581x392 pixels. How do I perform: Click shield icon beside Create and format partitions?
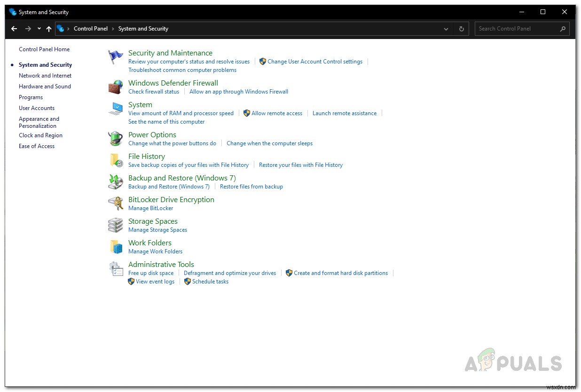pyautogui.click(x=289, y=273)
